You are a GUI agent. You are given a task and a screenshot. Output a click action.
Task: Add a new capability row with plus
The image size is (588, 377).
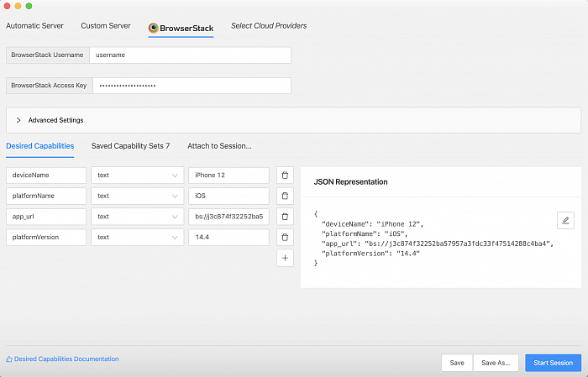[285, 258]
